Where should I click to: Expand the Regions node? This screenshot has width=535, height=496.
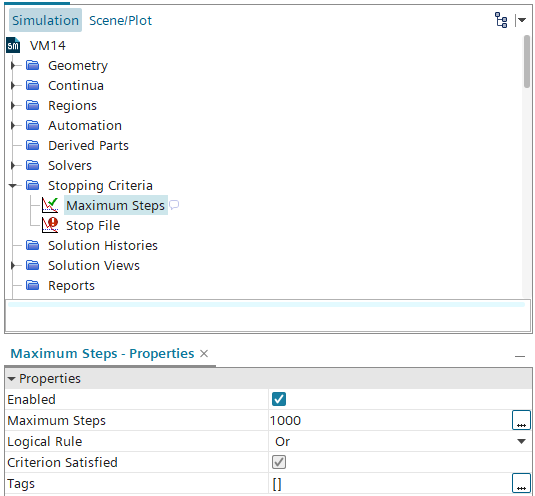pyautogui.click(x=13, y=105)
